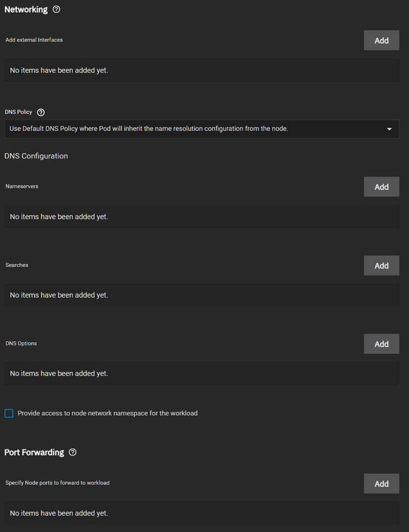Click the Networking section heading
Image resolution: width=409 pixels, height=532 pixels.
click(26, 10)
